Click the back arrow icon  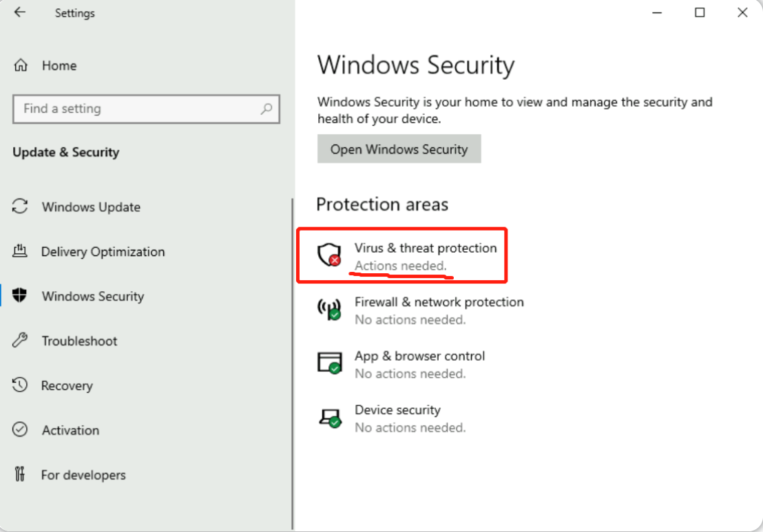[x=19, y=12]
